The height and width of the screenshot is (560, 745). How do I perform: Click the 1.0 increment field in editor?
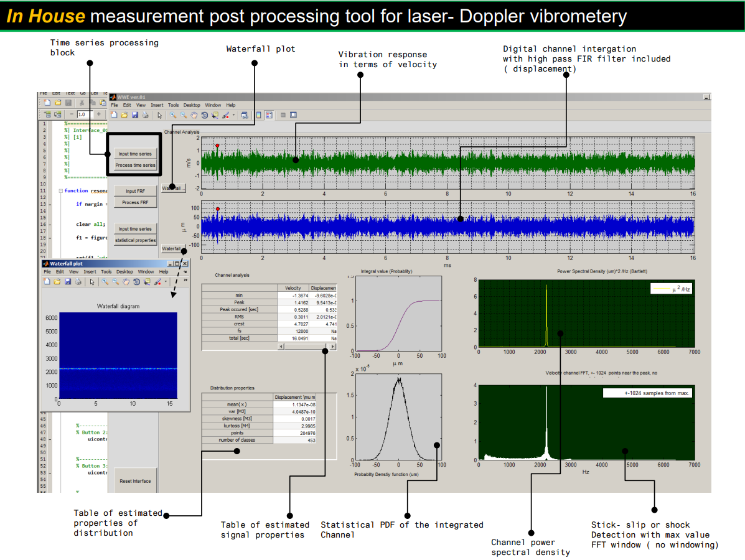(85, 114)
